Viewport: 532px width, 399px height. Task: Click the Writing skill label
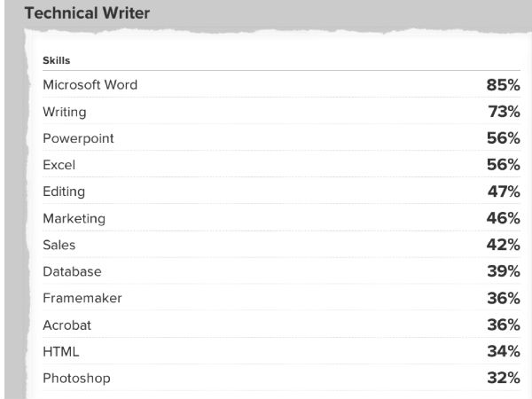coord(65,112)
